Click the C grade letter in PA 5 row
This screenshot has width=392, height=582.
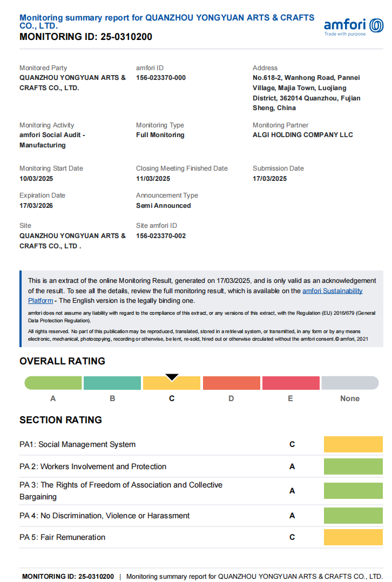pyautogui.click(x=292, y=537)
